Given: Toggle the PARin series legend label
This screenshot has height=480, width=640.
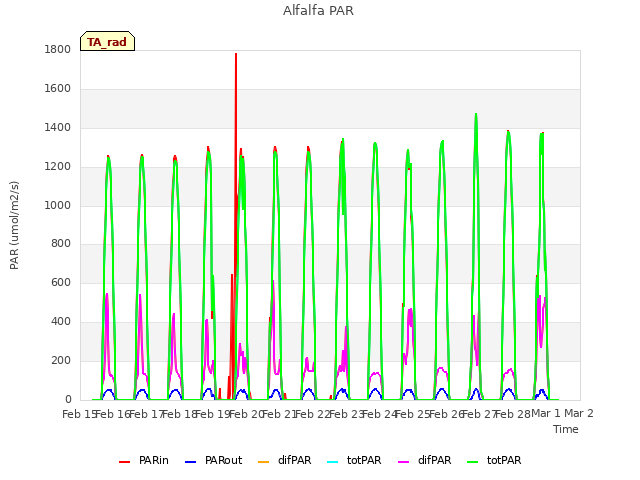Looking at the screenshot, I should (x=153, y=460).
